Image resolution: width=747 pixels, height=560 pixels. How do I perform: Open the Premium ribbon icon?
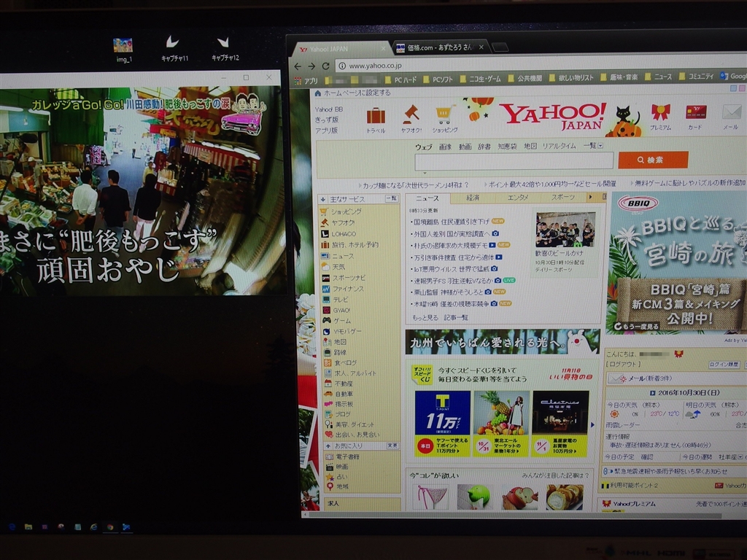[x=660, y=113]
